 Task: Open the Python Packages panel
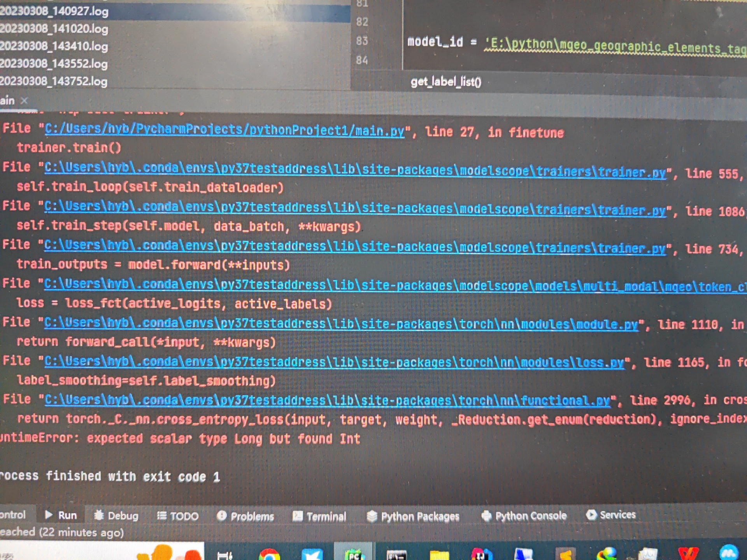(x=413, y=516)
